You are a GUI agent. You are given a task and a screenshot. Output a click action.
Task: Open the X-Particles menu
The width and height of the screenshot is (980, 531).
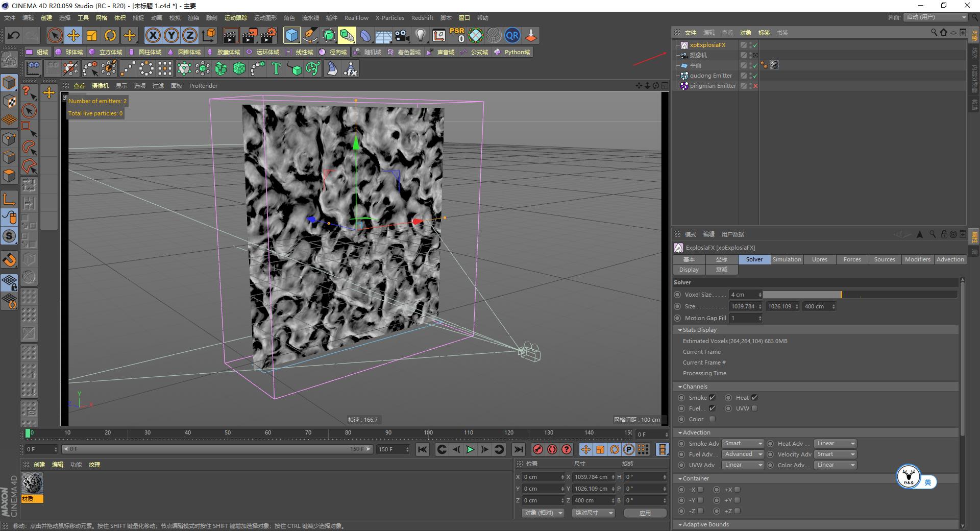(389, 17)
